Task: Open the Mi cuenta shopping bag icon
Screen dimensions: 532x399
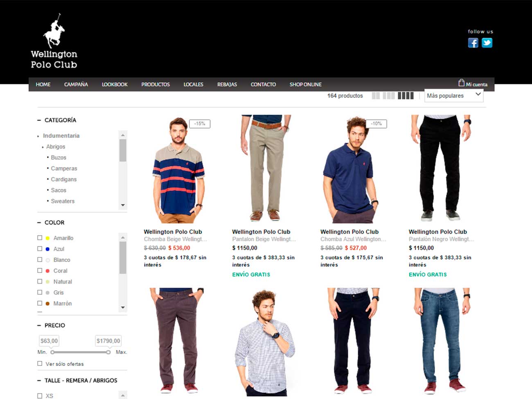Action: tap(461, 83)
